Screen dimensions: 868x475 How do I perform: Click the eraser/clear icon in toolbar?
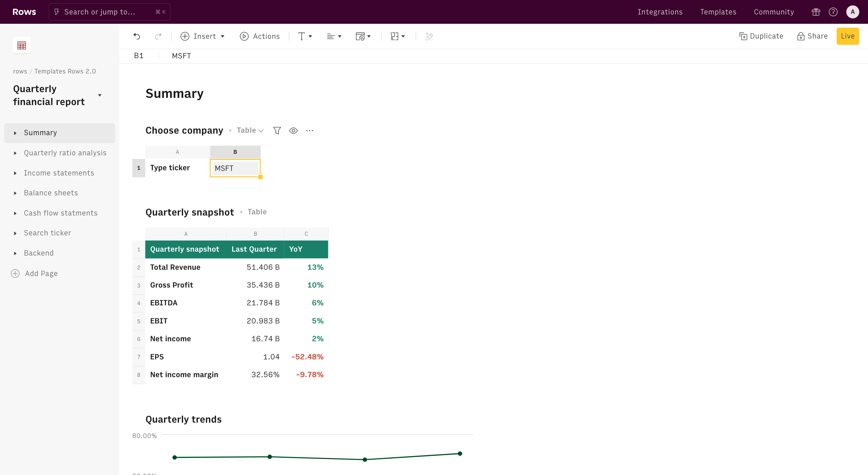429,36
